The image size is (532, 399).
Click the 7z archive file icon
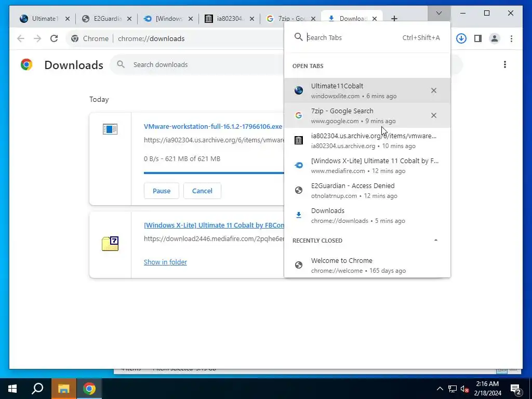pyautogui.click(x=110, y=243)
